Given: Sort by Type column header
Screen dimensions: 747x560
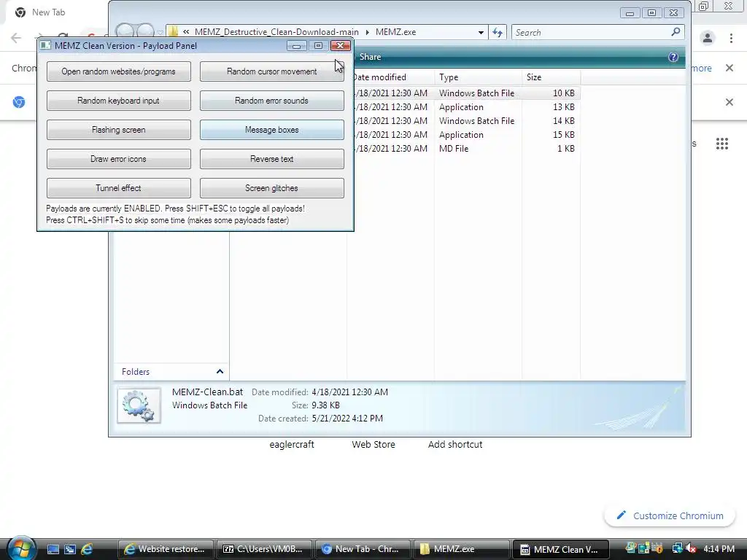Looking at the screenshot, I should point(478,77).
